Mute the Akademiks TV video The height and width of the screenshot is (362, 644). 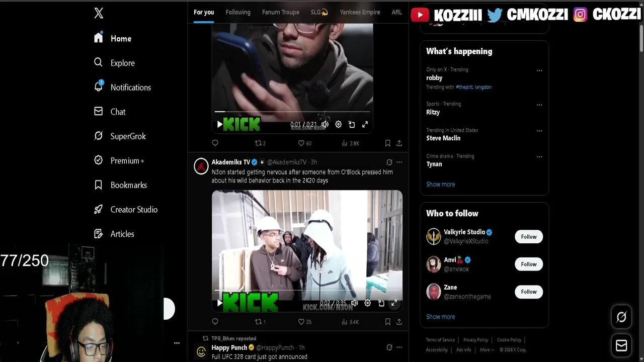[354, 303]
